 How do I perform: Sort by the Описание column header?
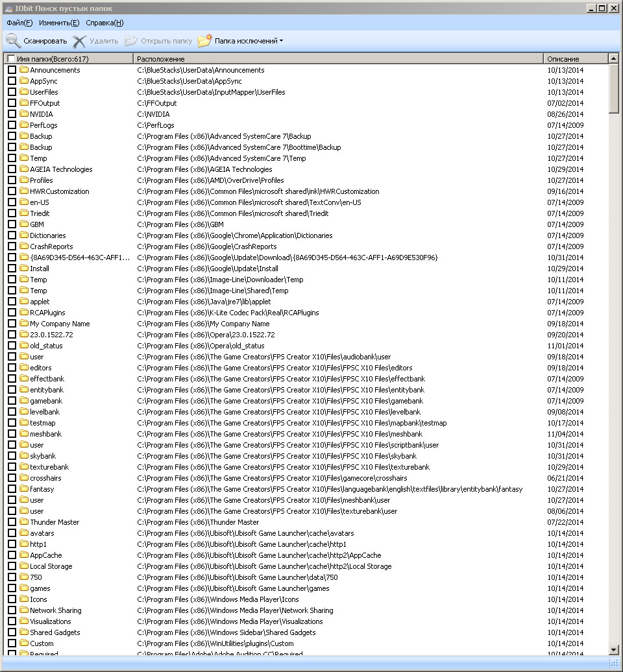[575, 59]
